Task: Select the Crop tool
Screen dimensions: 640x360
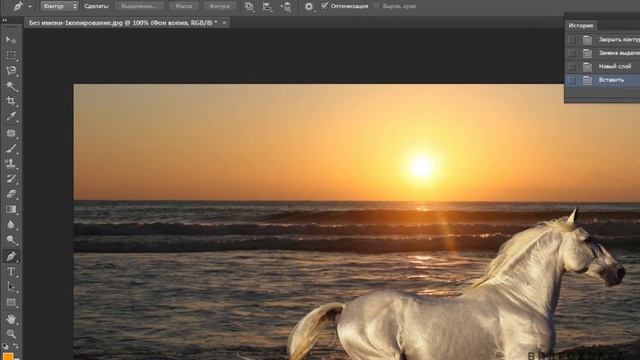Action: tap(11, 101)
